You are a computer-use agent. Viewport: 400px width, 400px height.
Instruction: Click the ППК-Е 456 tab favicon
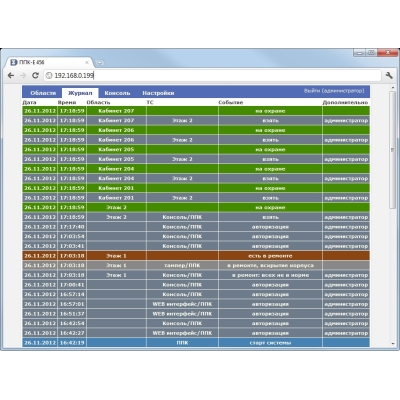(x=14, y=62)
